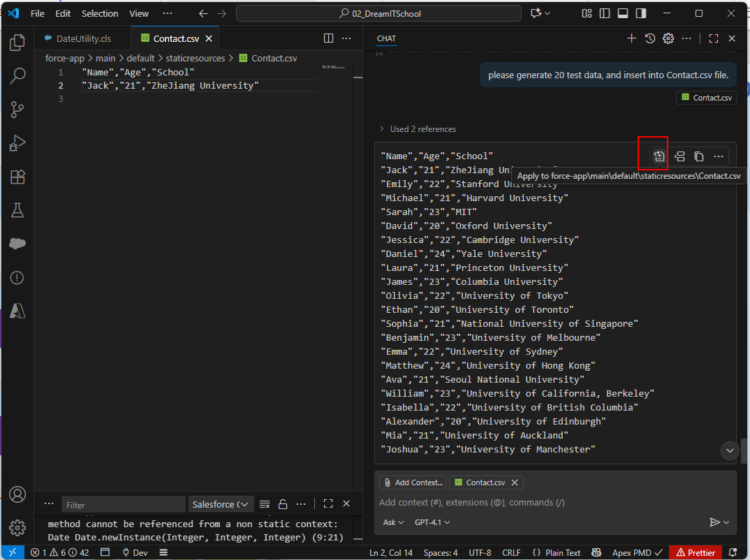Copy the generated code block

698,156
